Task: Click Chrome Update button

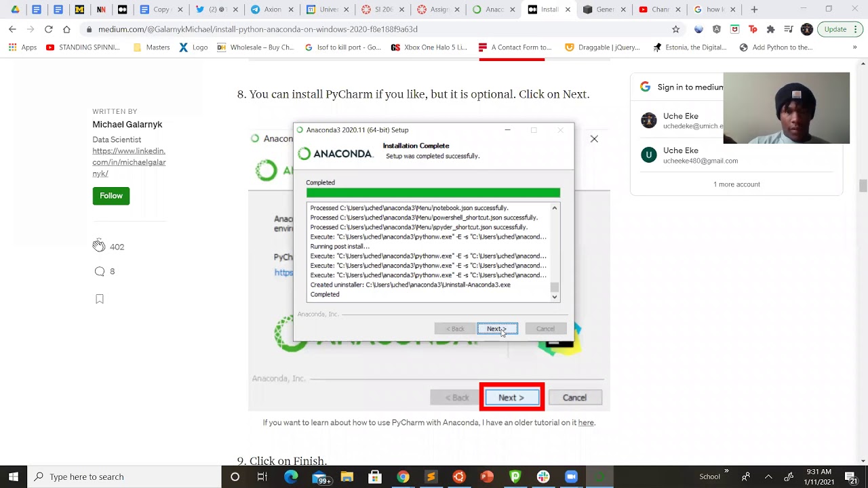Action: click(x=835, y=29)
